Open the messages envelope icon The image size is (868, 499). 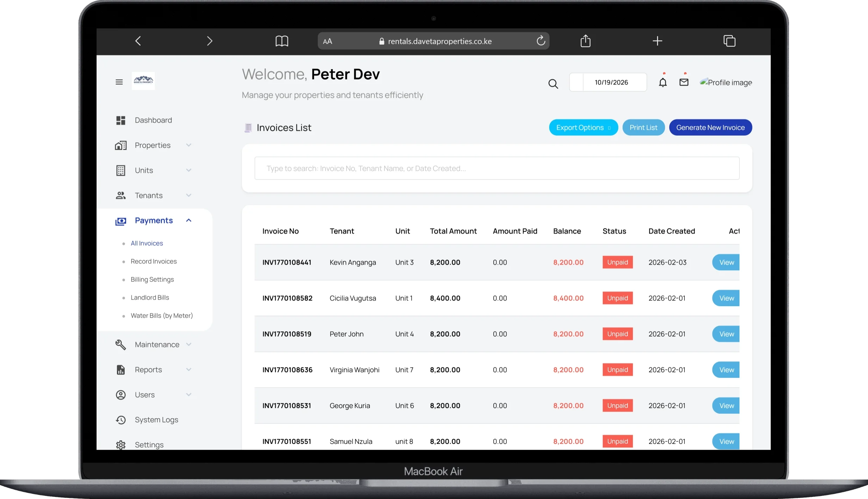click(684, 82)
